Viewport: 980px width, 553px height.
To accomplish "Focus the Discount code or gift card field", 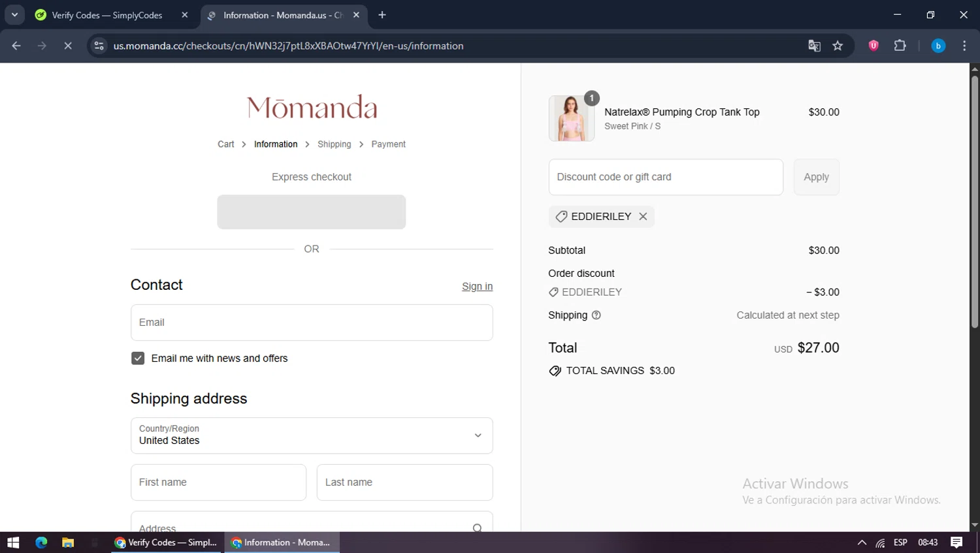I will point(666,177).
